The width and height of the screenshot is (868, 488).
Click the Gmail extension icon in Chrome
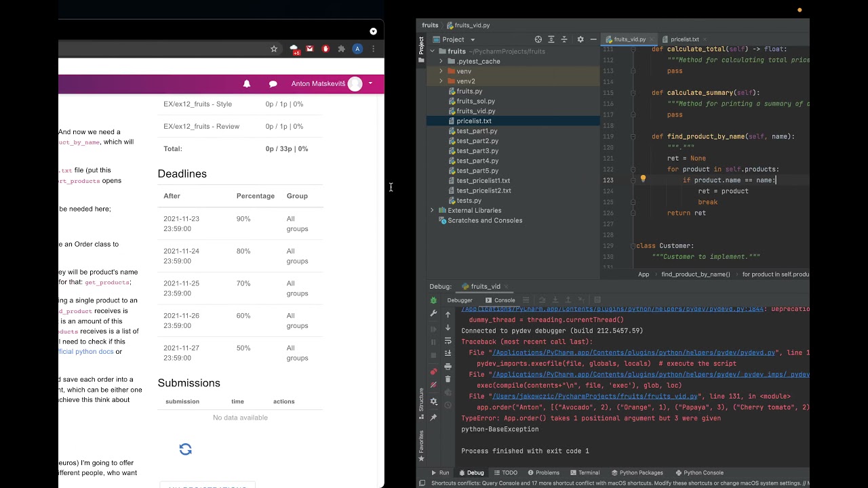[310, 49]
